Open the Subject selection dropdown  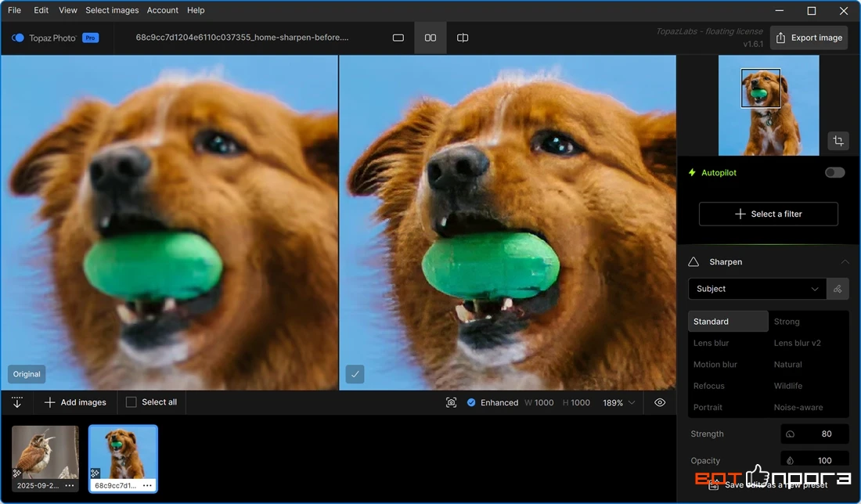[x=757, y=289]
